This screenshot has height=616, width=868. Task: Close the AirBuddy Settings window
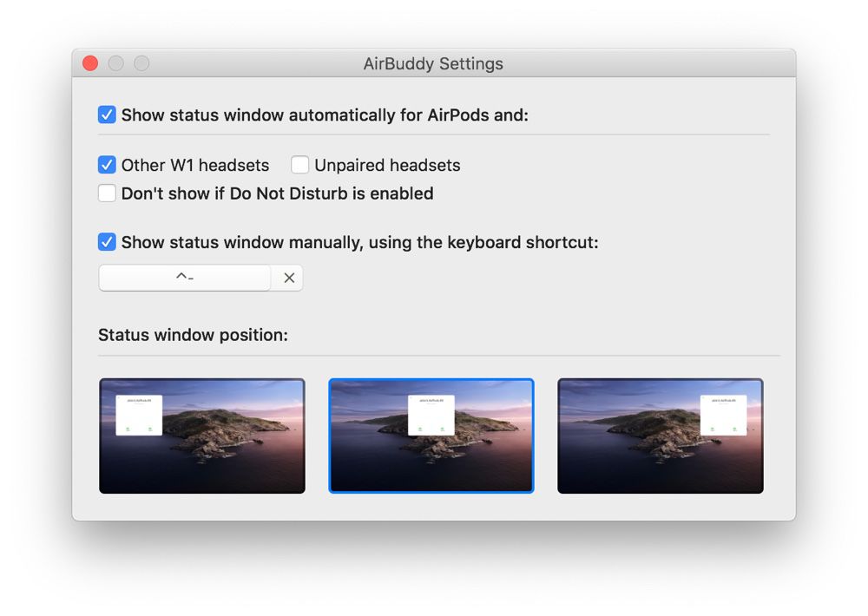[90, 63]
